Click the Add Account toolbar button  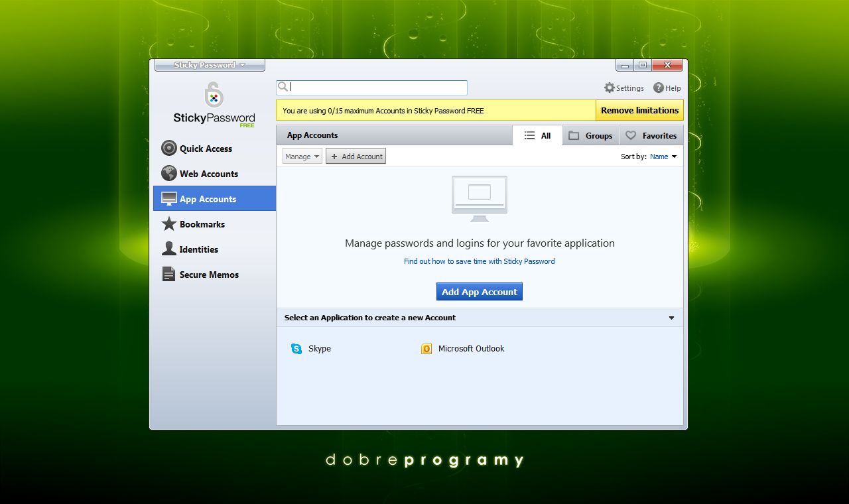[356, 157]
